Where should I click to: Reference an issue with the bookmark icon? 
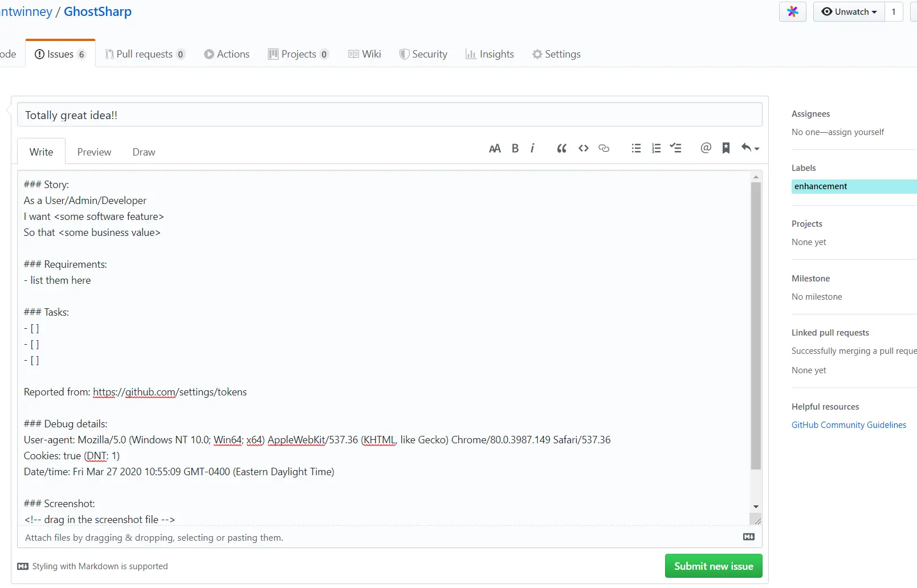(x=726, y=148)
